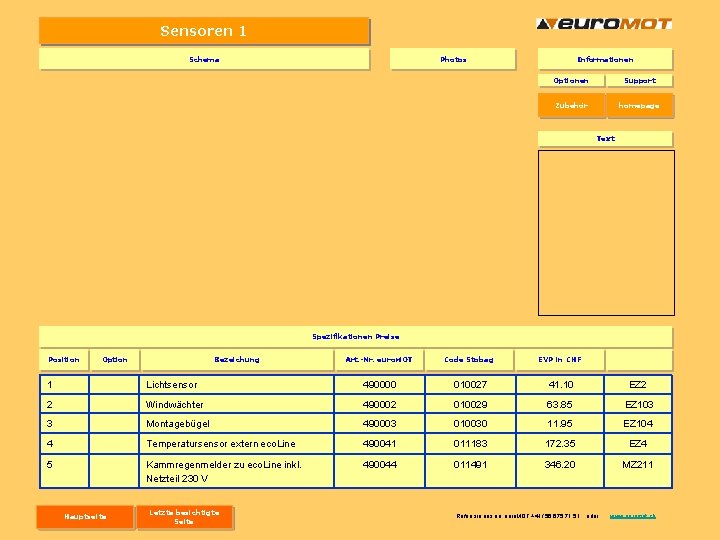Viewport: 720px width, 540px height.
Task: Return to Letzte besichtigte Seite
Action: [x=185, y=517]
